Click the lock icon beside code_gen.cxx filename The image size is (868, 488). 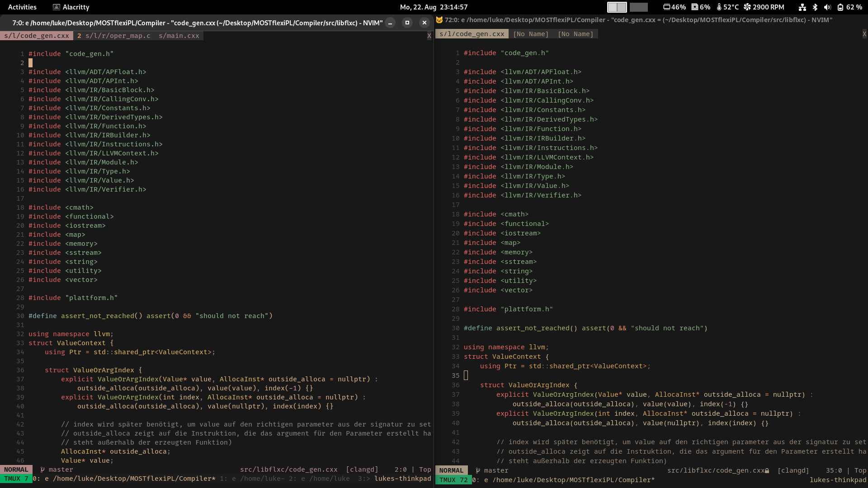(x=768, y=470)
